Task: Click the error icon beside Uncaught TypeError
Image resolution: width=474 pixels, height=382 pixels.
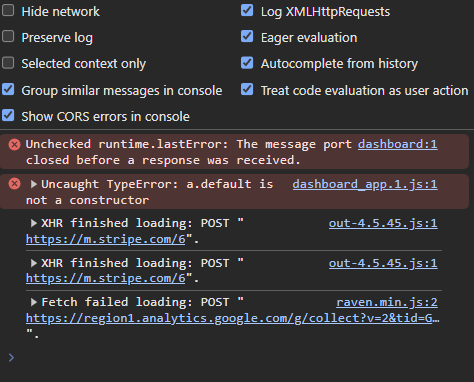Action: pos(14,184)
